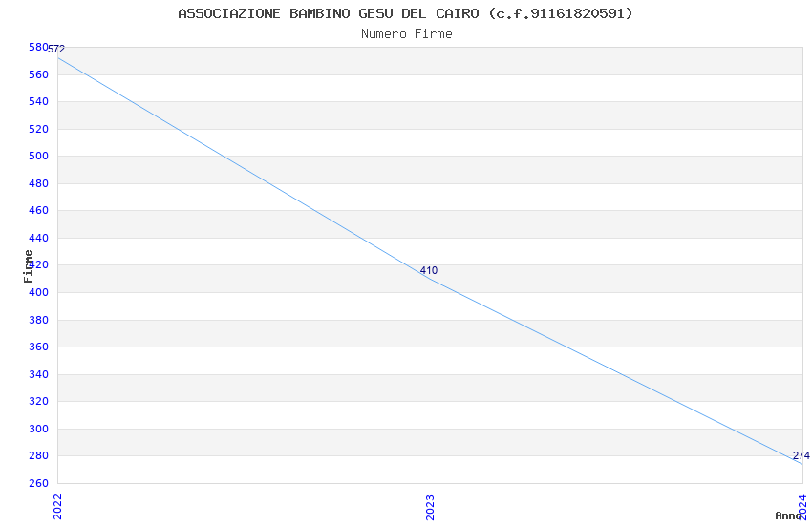Click the Anno axis title

pyautogui.click(x=788, y=515)
